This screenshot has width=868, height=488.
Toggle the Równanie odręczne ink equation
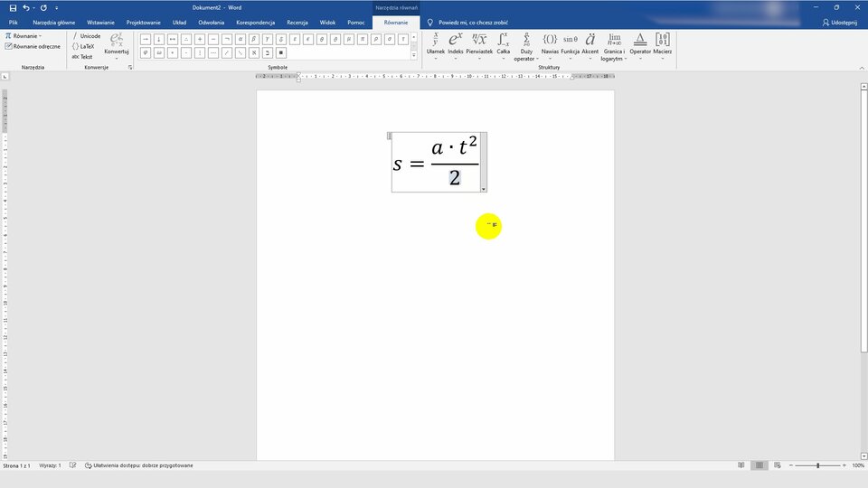(33, 46)
